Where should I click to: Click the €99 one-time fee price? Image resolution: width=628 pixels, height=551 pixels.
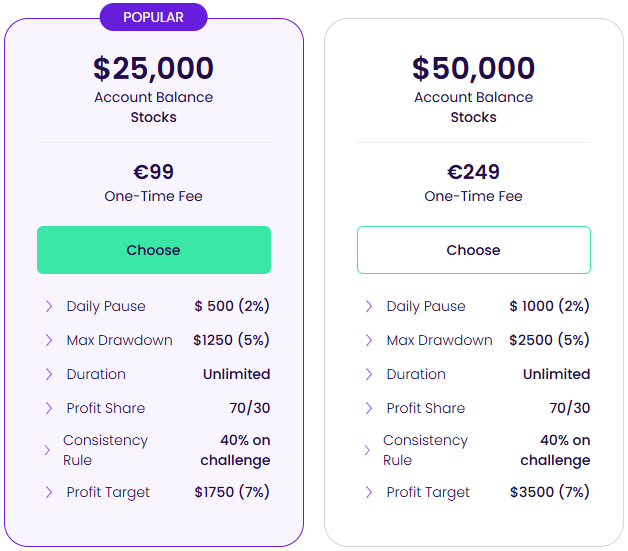[x=154, y=172]
